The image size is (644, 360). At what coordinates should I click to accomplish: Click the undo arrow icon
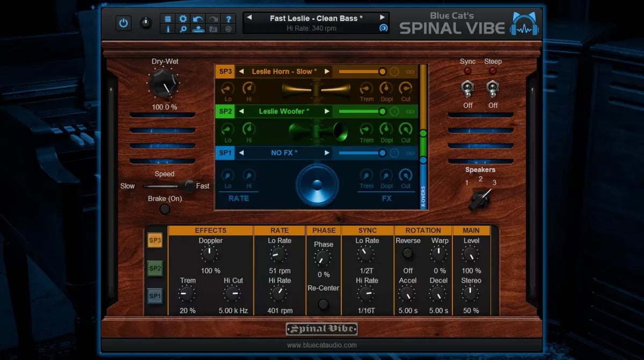(x=198, y=18)
